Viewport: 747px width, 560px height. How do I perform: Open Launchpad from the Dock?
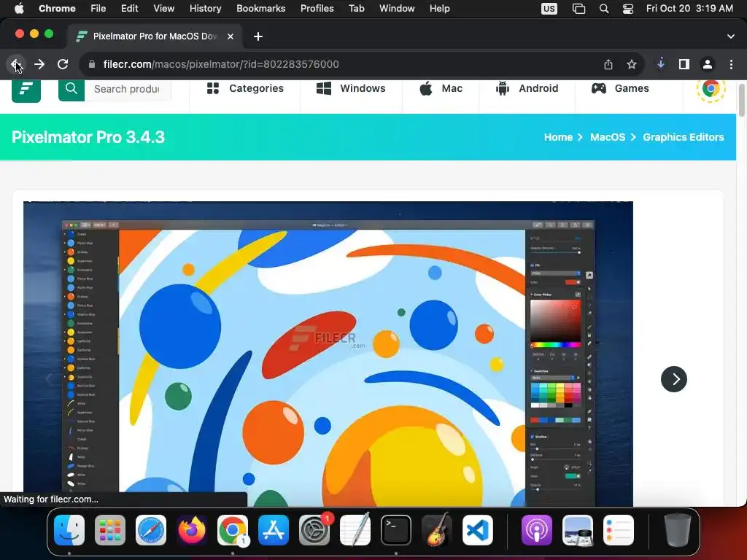pyautogui.click(x=110, y=530)
